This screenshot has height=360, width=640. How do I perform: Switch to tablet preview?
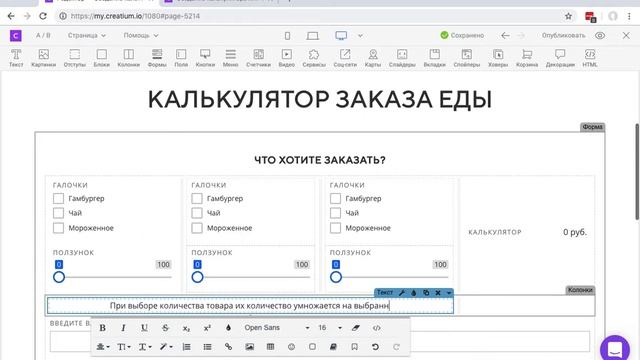pyautogui.click(x=313, y=36)
